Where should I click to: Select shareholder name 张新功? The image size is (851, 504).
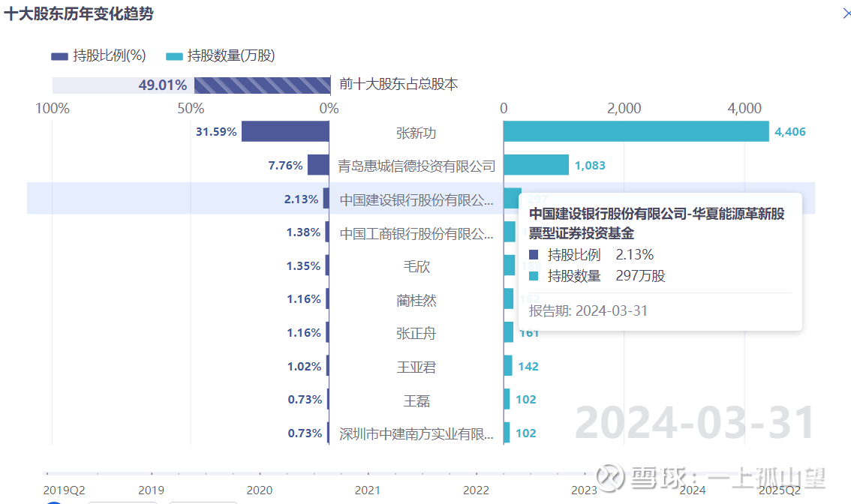pos(416,133)
